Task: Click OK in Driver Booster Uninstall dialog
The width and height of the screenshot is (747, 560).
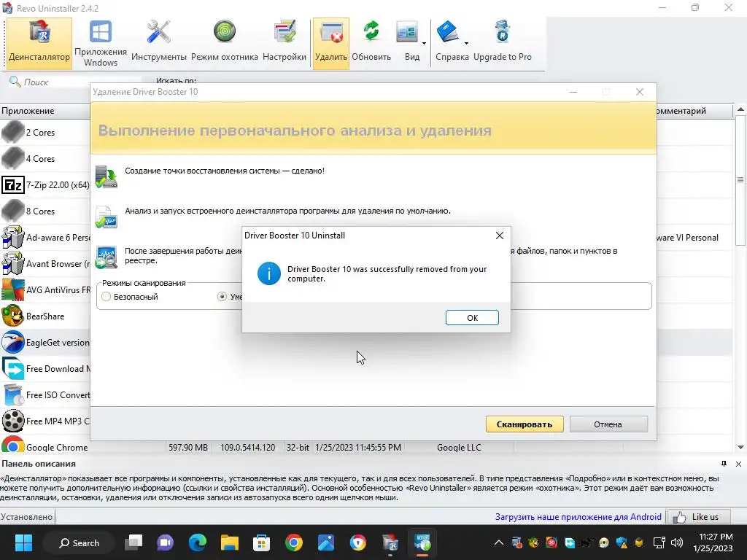Action: pos(472,318)
